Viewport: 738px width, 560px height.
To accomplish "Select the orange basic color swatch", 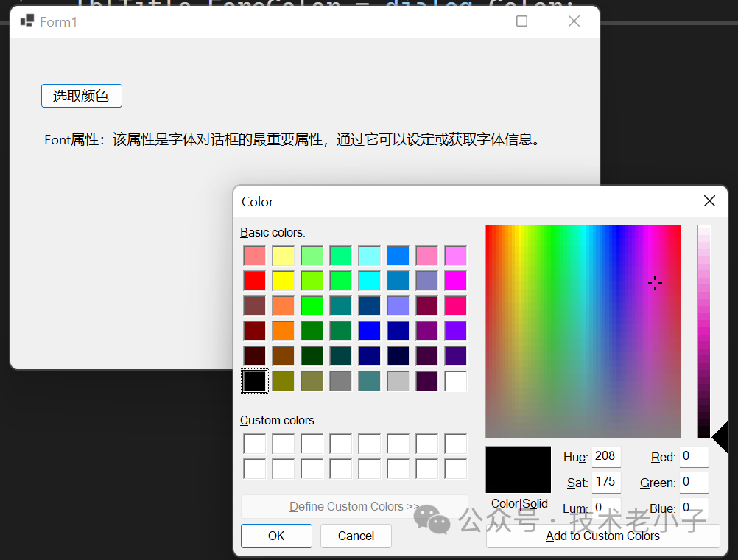I will click(283, 331).
